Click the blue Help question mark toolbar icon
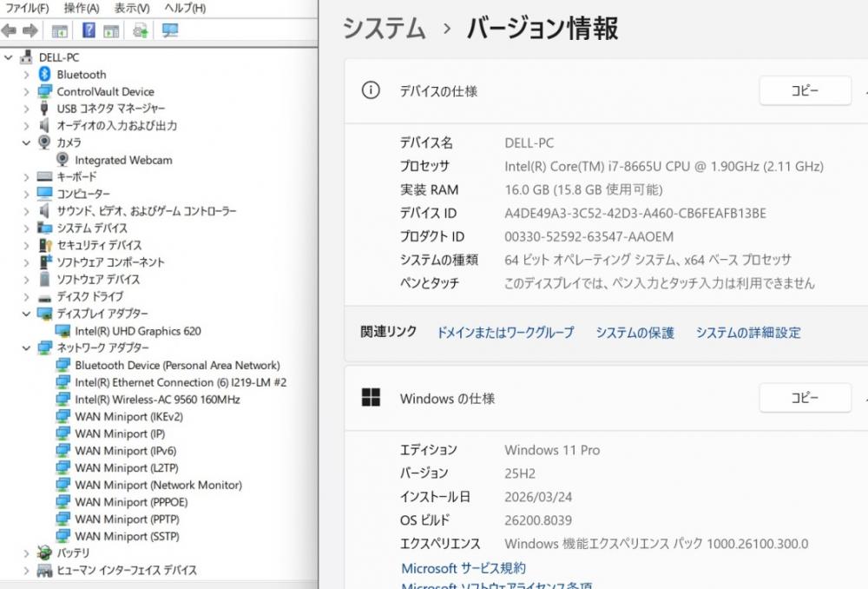 (x=89, y=30)
